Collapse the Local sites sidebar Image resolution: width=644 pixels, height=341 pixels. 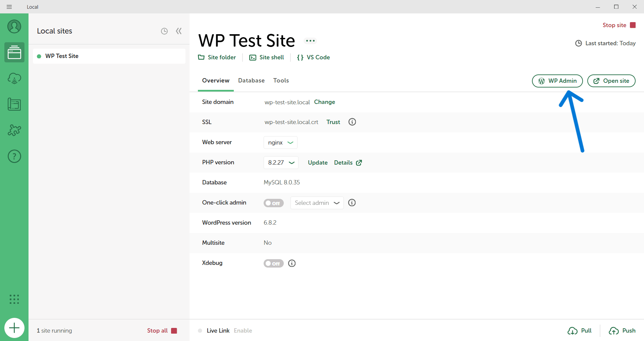tap(179, 31)
